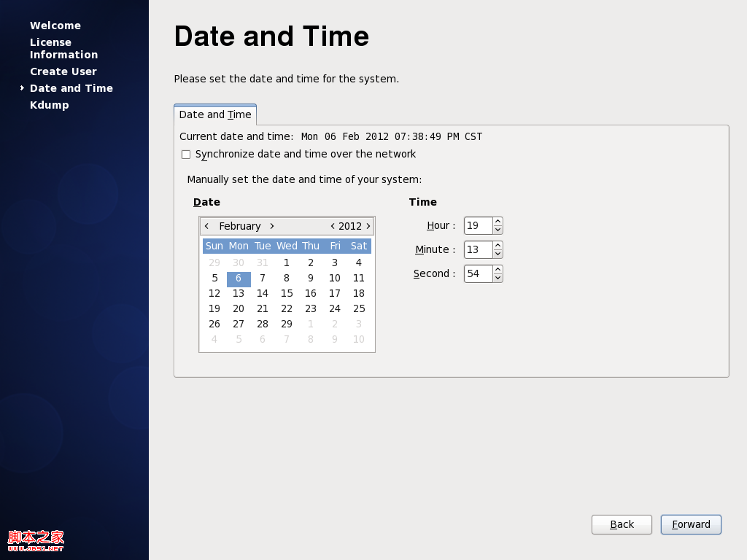Increment the Second value with up arrow
The width and height of the screenshot is (747, 560).
pos(497,269)
